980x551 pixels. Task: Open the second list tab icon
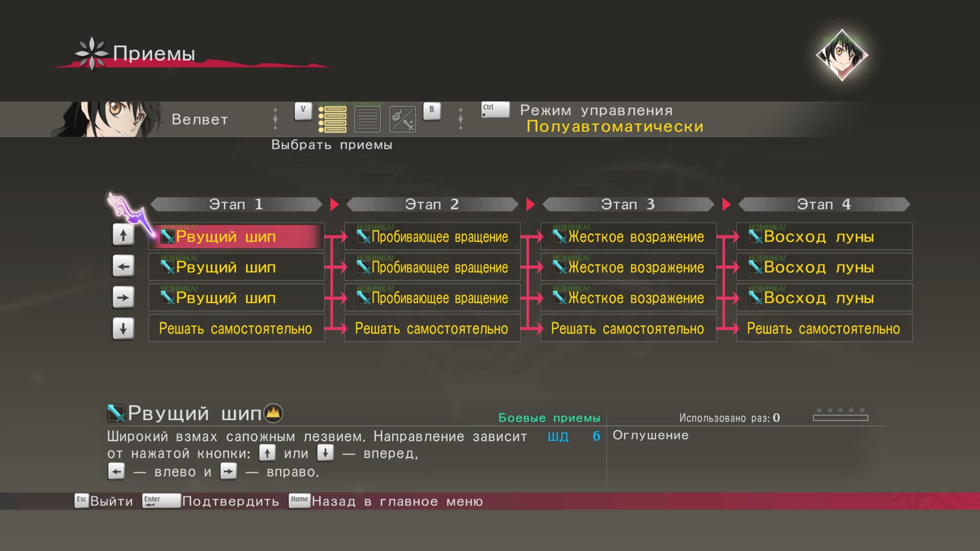coord(367,119)
